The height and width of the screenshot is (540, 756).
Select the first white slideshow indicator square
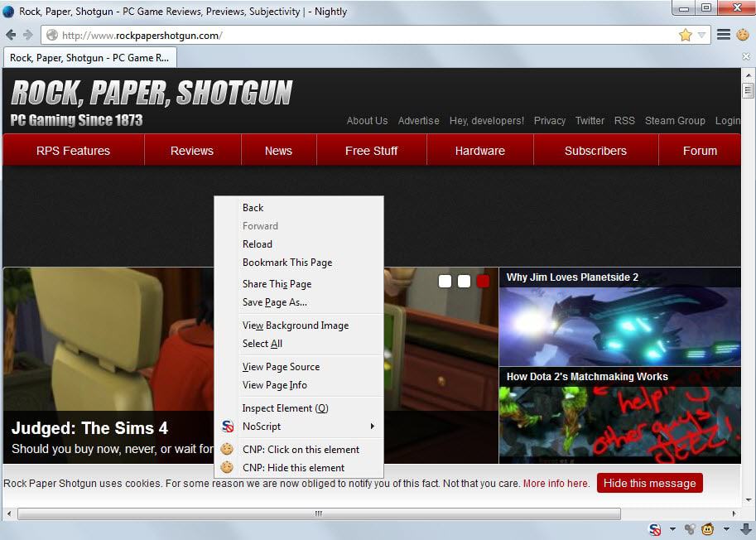click(x=445, y=281)
